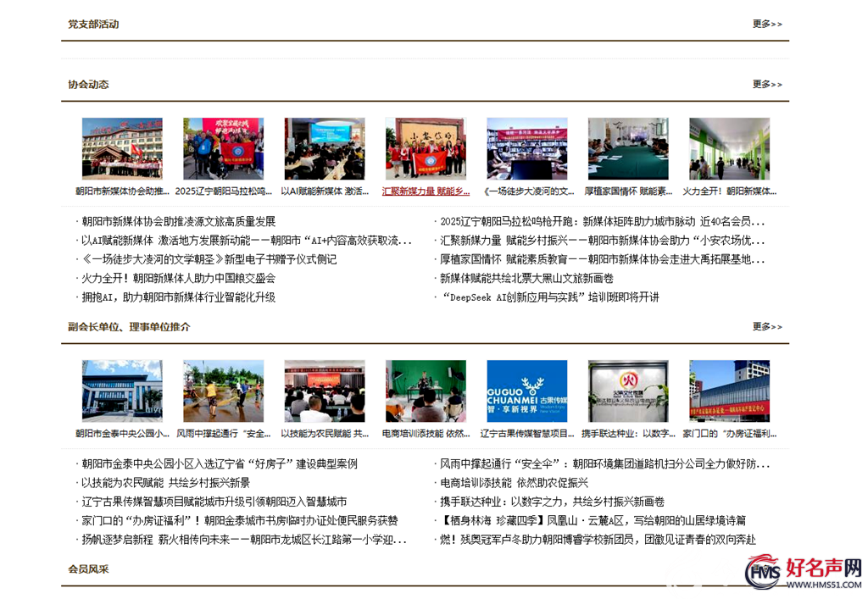This screenshot has height=599, width=868.
Task: Click red caption 汇聚新媒力量 under thumbnail
Action: click(x=426, y=191)
